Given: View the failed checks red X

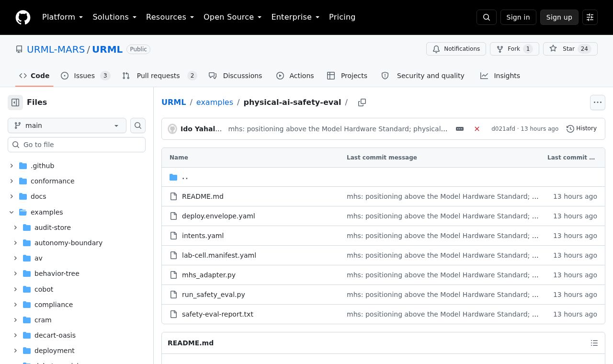Looking at the screenshot, I should click(477, 129).
